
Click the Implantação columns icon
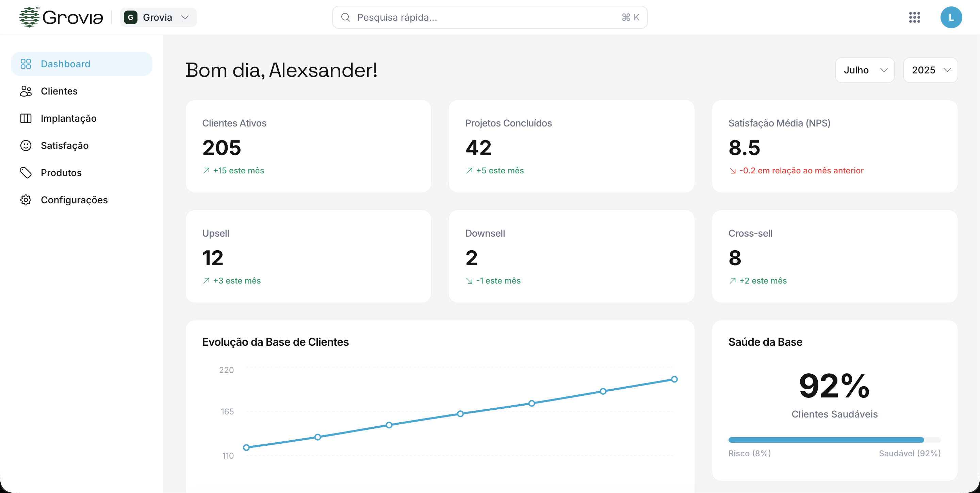tap(26, 118)
